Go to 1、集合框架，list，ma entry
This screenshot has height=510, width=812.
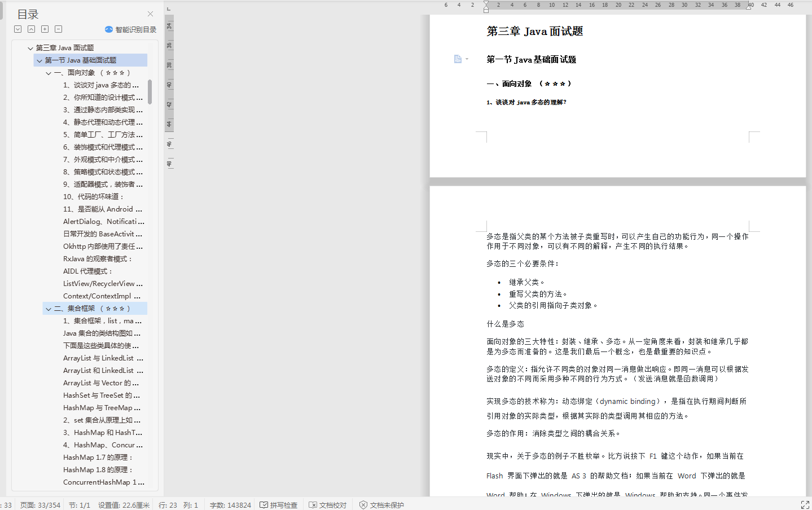[x=102, y=321]
